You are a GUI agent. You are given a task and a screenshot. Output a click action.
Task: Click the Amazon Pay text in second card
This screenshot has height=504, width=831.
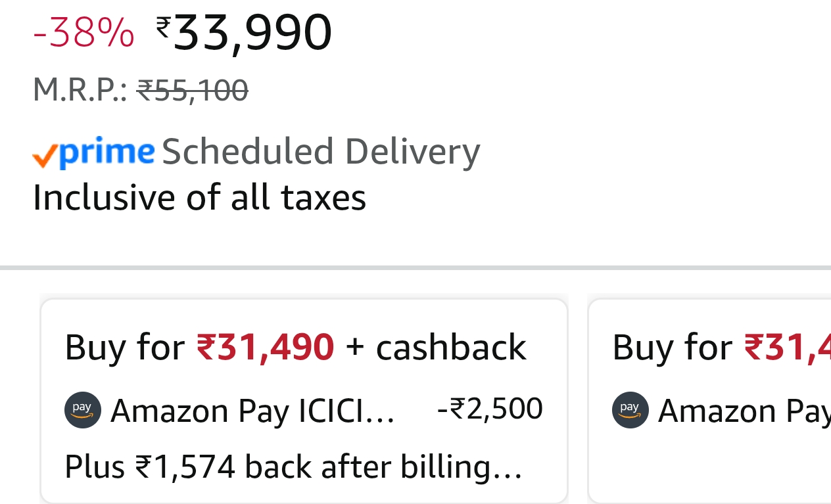point(743,411)
